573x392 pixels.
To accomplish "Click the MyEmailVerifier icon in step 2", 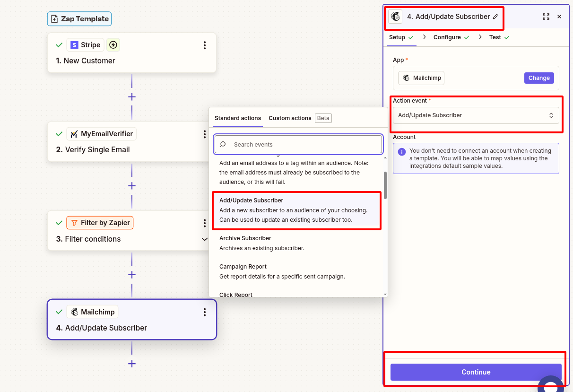I will [x=75, y=134].
